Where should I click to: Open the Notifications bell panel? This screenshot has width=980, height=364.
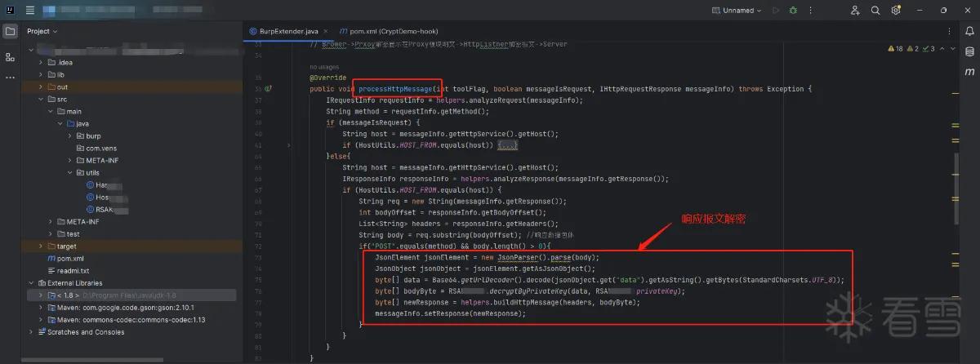pyautogui.click(x=970, y=32)
